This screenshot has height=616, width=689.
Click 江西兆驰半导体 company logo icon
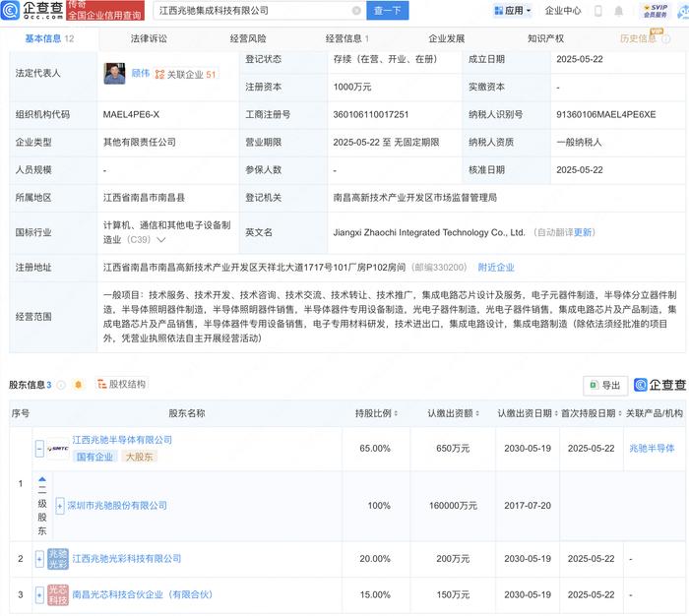pyautogui.click(x=58, y=449)
